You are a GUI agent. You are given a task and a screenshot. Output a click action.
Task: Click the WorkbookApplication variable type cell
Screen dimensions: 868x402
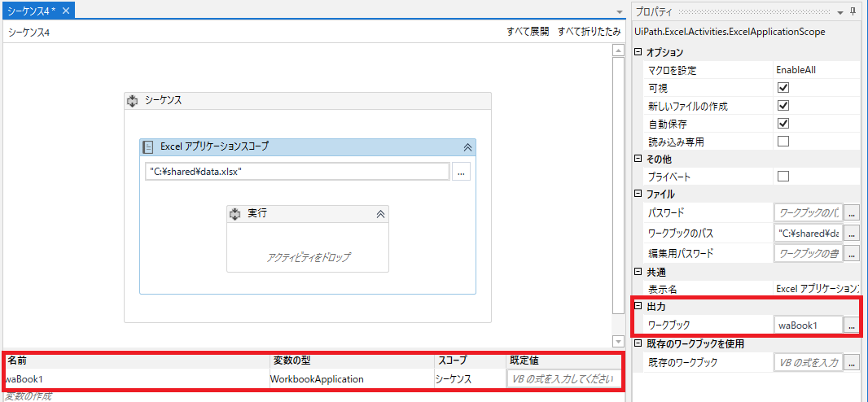pyautogui.click(x=352, y=379)
